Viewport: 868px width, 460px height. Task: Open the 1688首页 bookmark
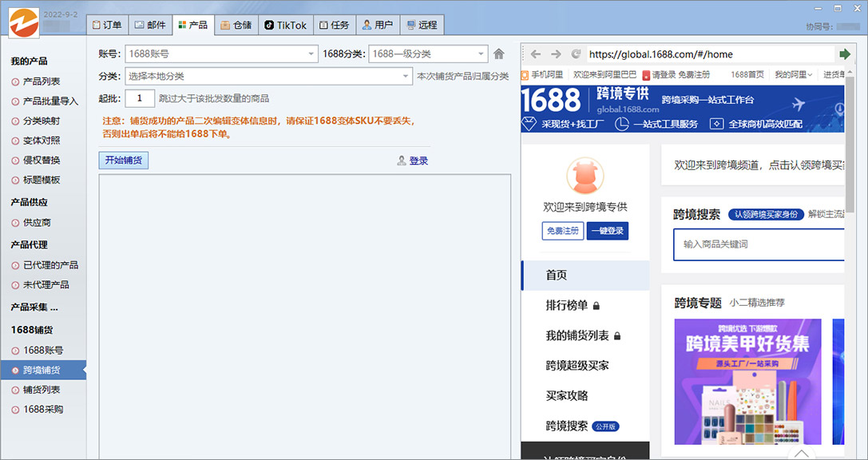pyautogui.click(x=747, y=75)
